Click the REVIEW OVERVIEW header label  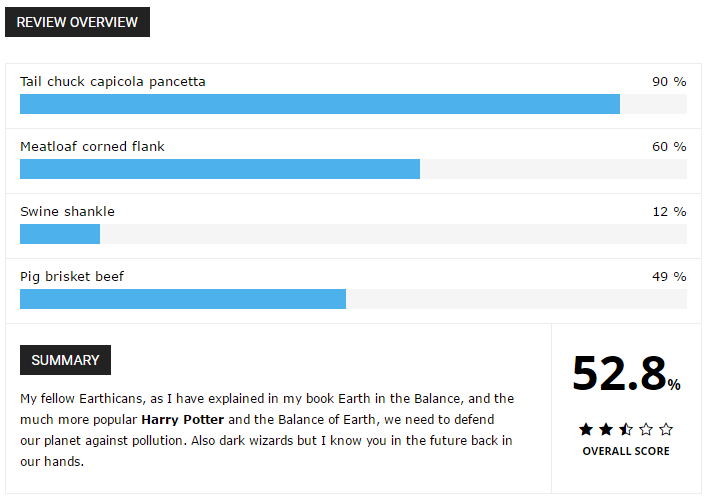pyautogui.click(x=77, y=22)
